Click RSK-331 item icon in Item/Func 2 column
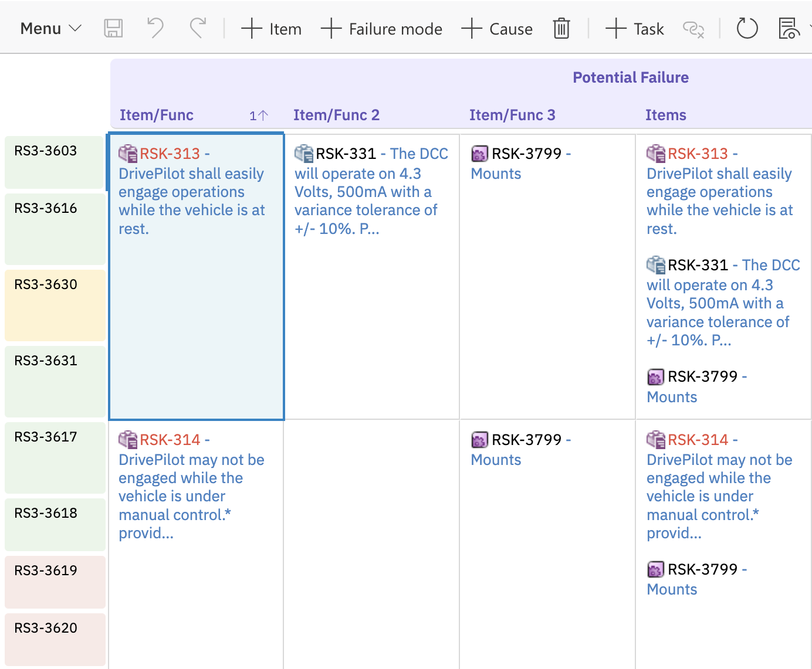This screenshot has height=669, width=812. (x=304, y=154)
